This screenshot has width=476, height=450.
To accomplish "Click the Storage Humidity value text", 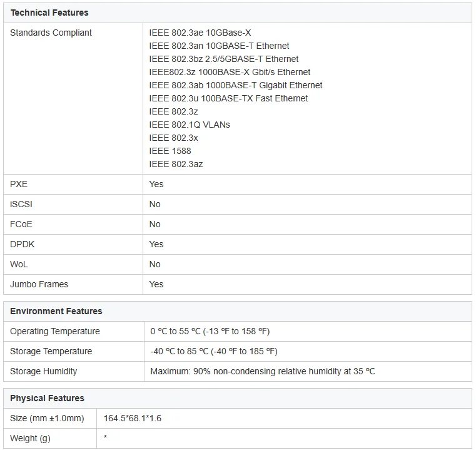I will [x=263, y=371].
